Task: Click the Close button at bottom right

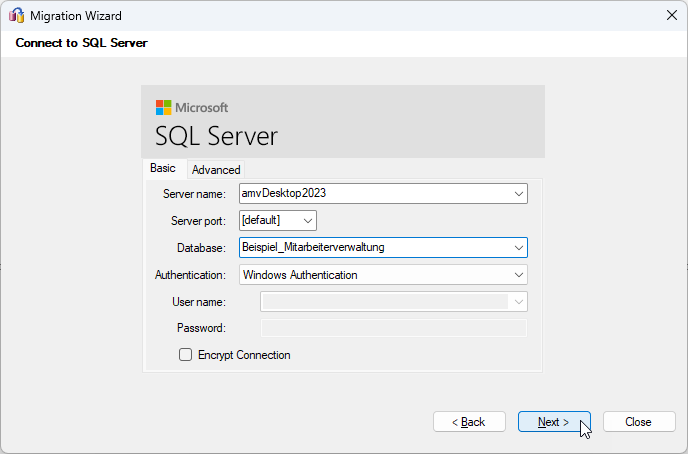Action: pyautogui.click(x=639, y=422)
